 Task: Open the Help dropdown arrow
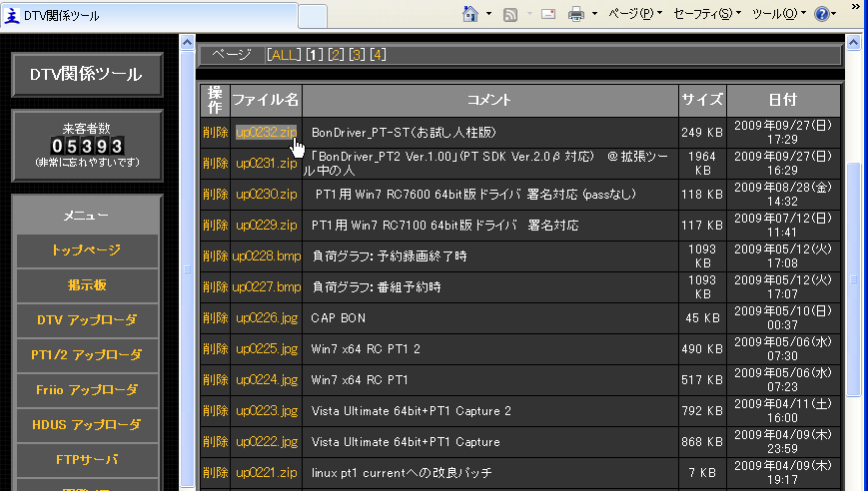pyautogui.click(x=834, y=14)
